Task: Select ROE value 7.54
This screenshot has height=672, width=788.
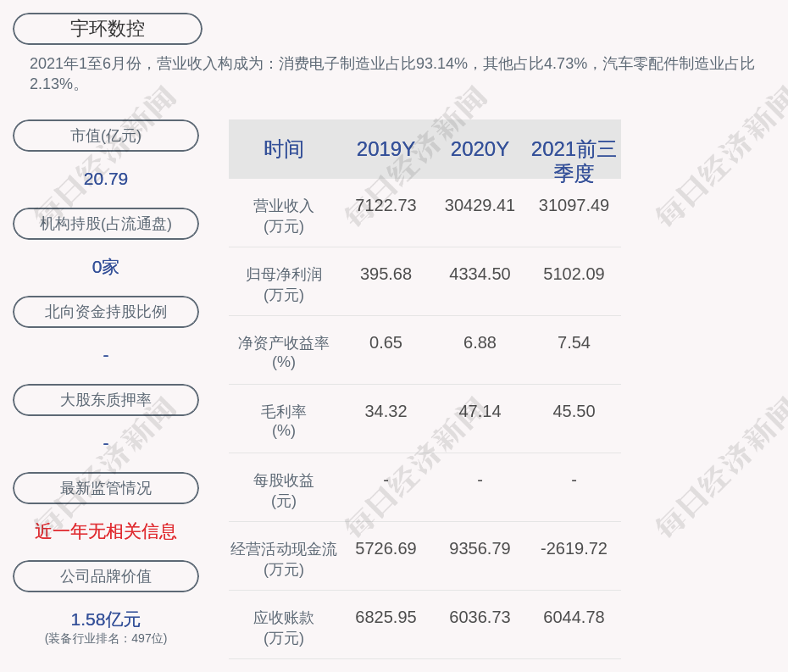Action: 574,343
